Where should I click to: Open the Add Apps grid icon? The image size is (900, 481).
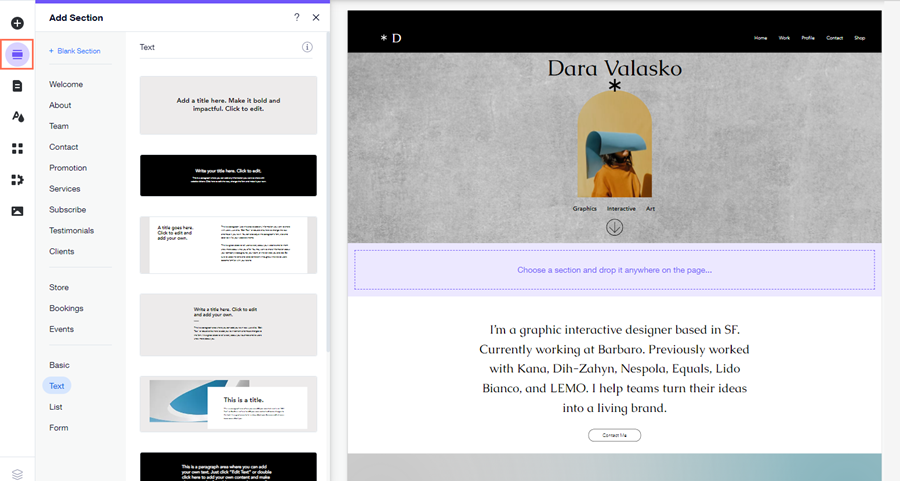pyautogui.click(x=17, y=149)
